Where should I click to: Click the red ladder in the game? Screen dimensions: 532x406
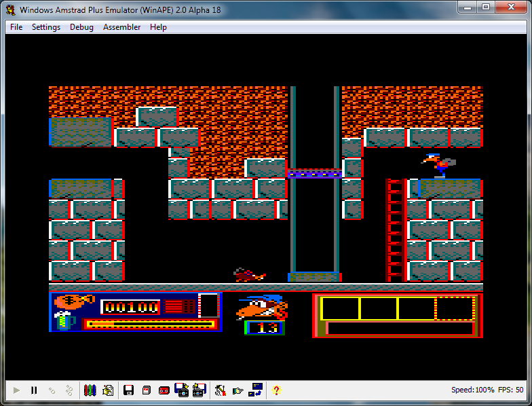pyautogui.click(x=396, y=230)
